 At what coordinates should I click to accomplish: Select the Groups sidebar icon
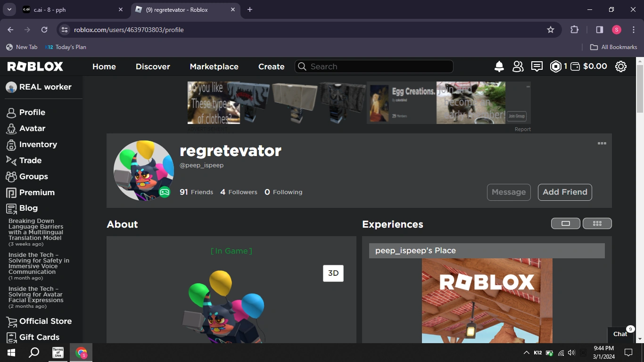coord(12,176)
